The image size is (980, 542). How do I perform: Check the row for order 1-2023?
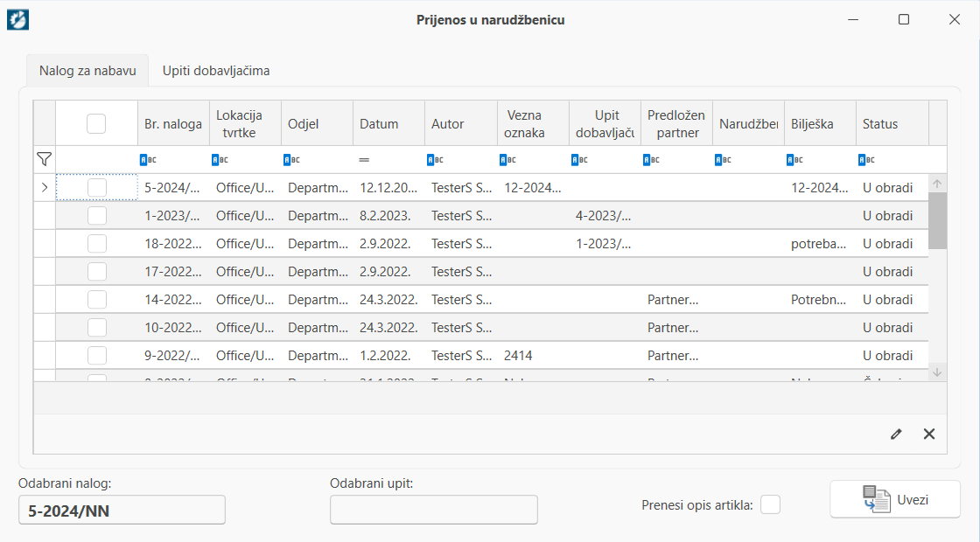click(97, 215)
